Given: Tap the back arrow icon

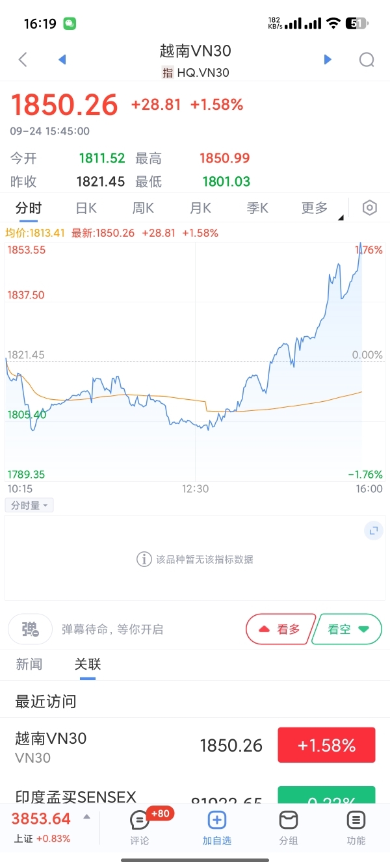Looking at the screenshot, I should (23, 60).
